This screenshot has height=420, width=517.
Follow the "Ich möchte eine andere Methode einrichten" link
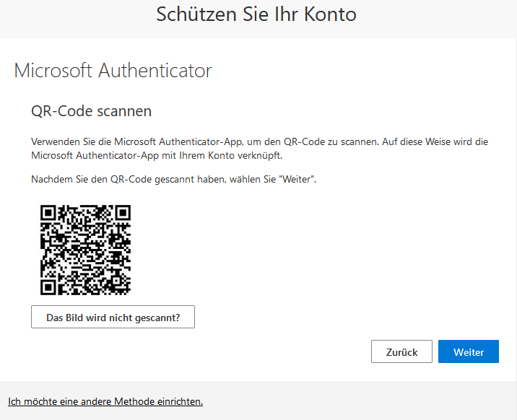pyautogui.click(x=105, y=401)
